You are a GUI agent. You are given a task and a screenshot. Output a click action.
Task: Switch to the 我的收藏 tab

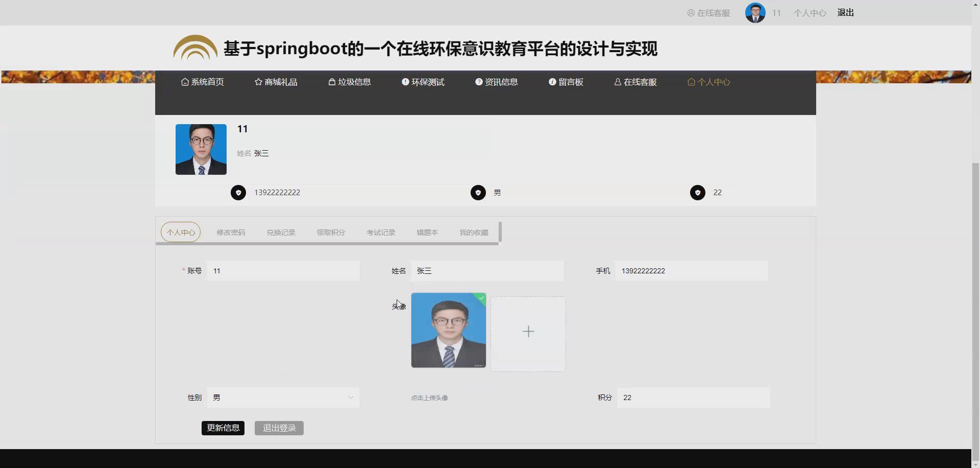click(473, 232)
